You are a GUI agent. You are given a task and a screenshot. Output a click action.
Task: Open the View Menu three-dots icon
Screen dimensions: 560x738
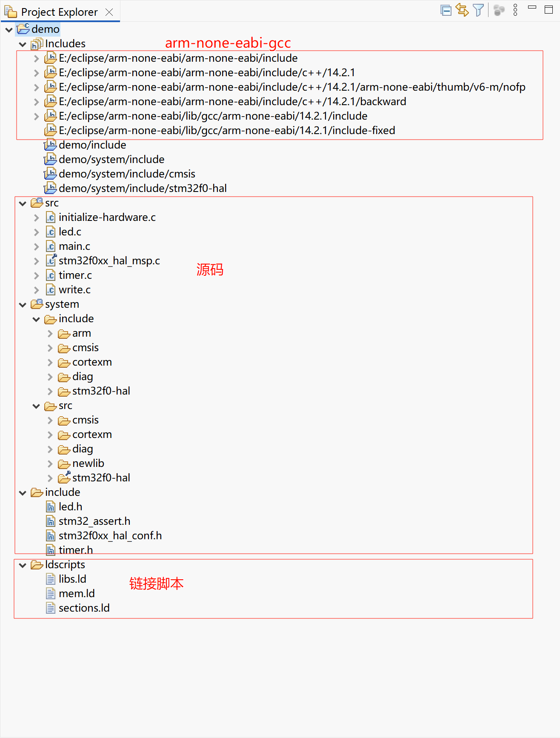pos(515,10)
